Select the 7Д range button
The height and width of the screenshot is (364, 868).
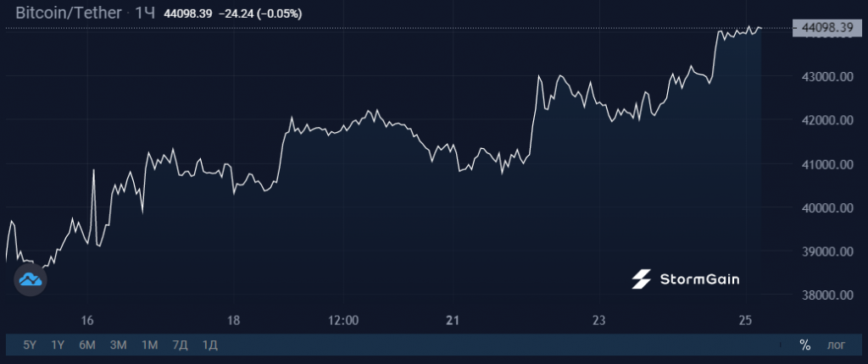[x=180, y=345]
